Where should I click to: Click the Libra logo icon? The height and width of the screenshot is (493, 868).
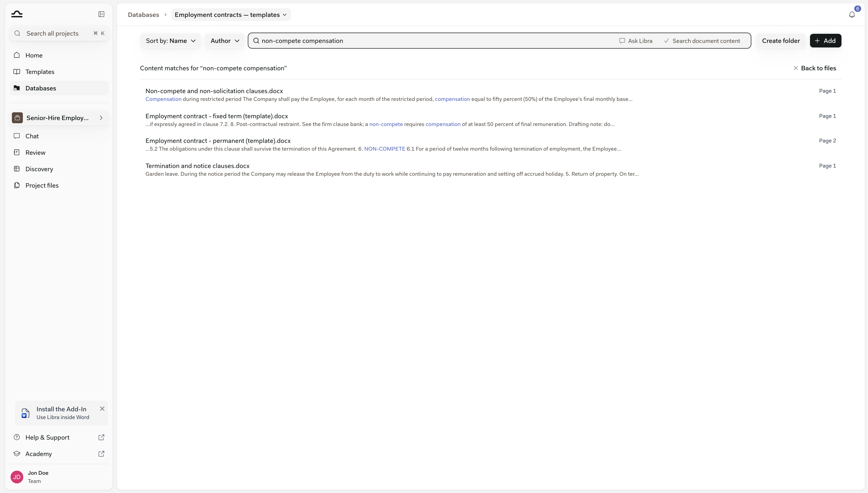[x=17, y=14]
